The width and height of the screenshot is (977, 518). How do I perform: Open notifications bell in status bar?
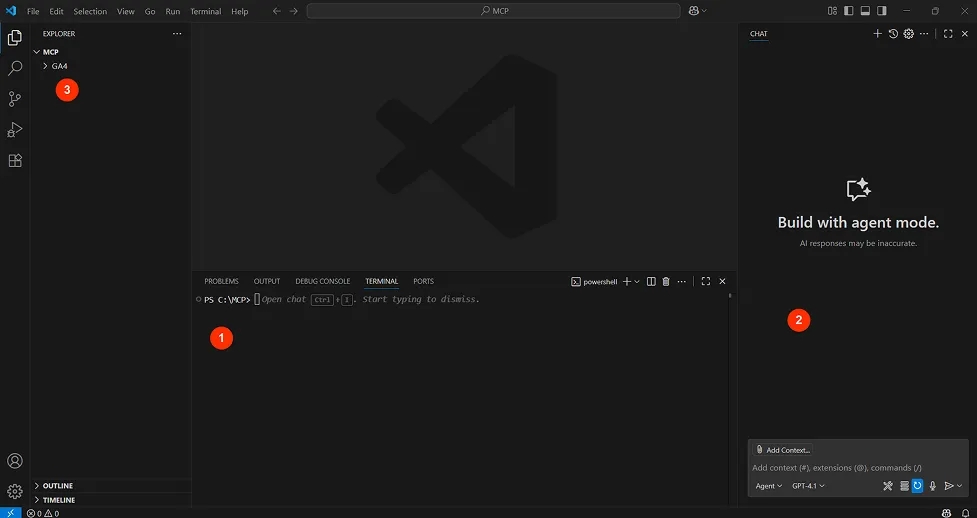click(x=966, y=513)
